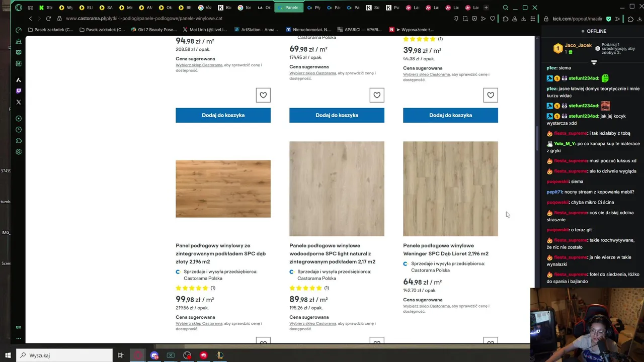Click kick.com popout address field
The width and height of the screenshot is (644, 362).
pyautogui.click(x=578, y=19)
